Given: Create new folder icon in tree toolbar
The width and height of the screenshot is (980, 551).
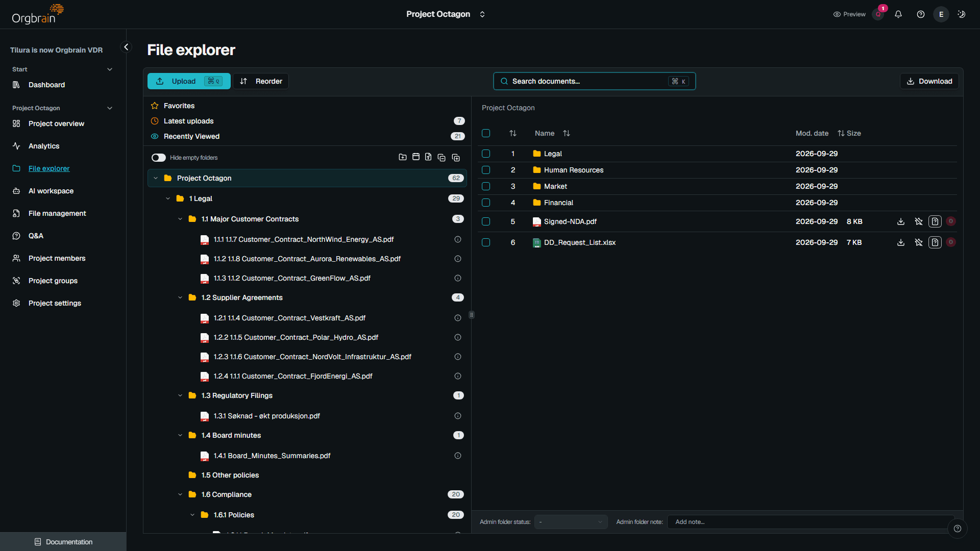Looking at the screenshot, I should click(x=403, y=157).
